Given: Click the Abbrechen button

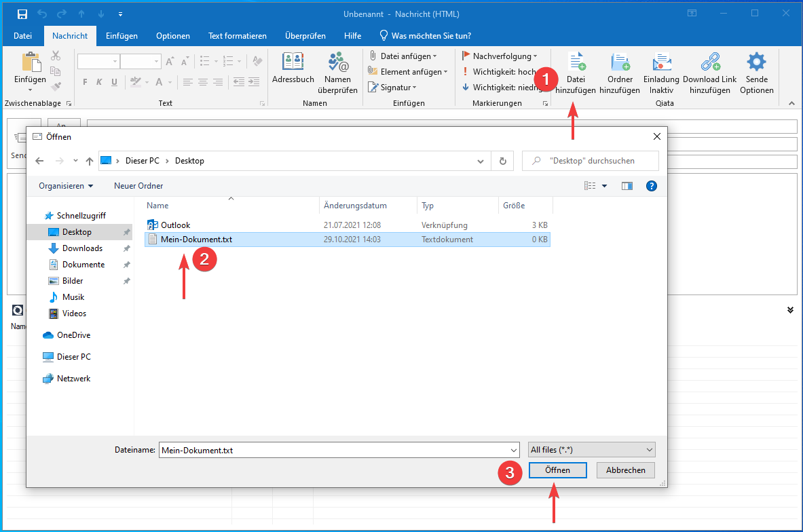Looking at the screenshot, I should 625,470.
